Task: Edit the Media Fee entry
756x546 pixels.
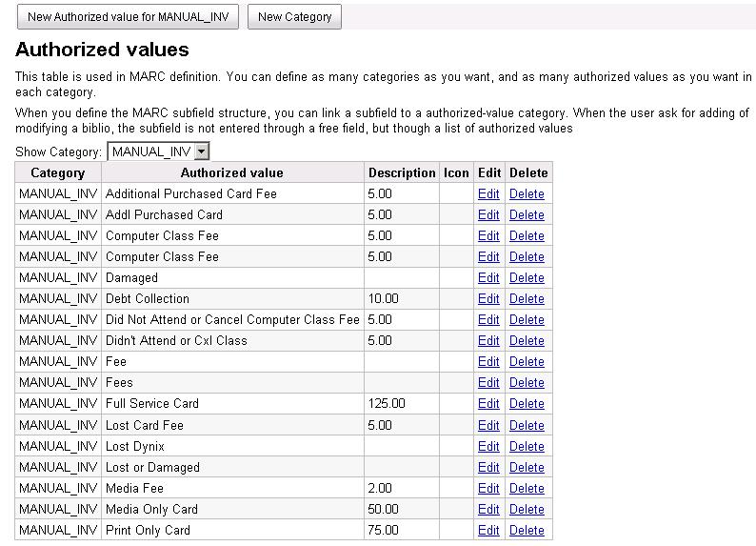Action: point(488,488)
